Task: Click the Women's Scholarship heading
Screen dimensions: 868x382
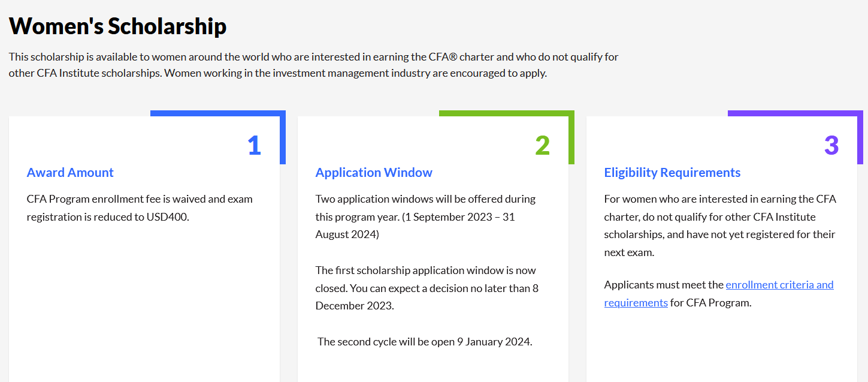Action: 117,26
